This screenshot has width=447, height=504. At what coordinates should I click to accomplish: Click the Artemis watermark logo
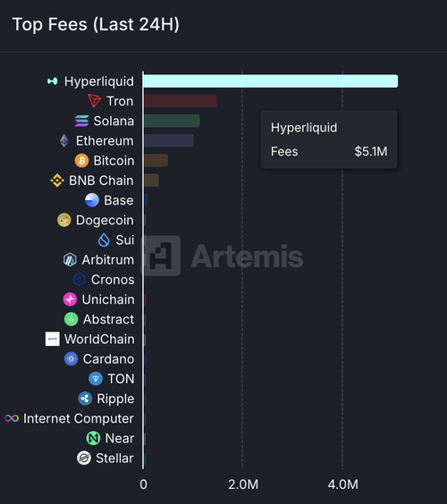(x=223, y=256)
